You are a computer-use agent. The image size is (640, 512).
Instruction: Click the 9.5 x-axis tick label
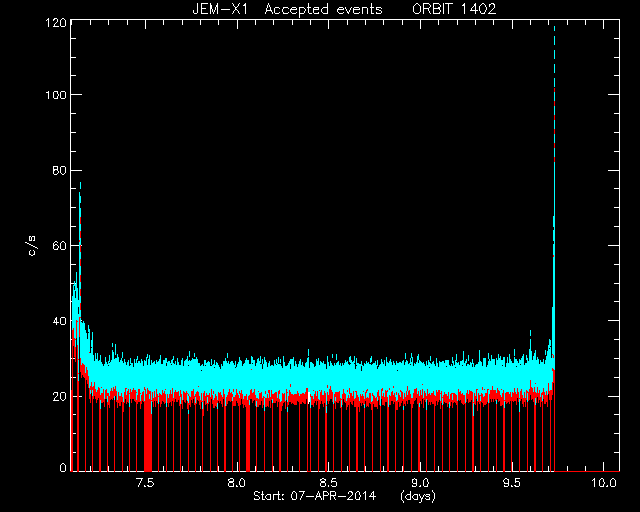click(x=512, y=483)
